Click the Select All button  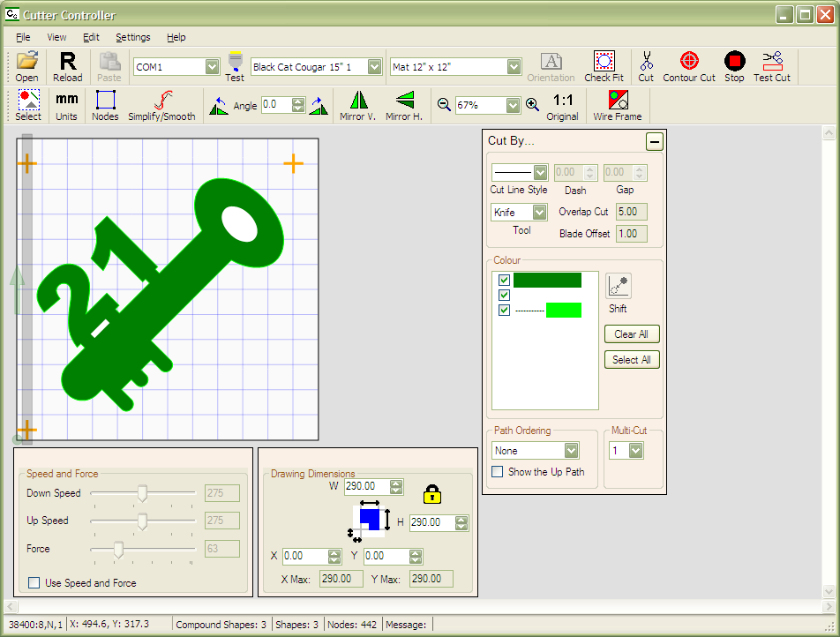coord(632,359)
